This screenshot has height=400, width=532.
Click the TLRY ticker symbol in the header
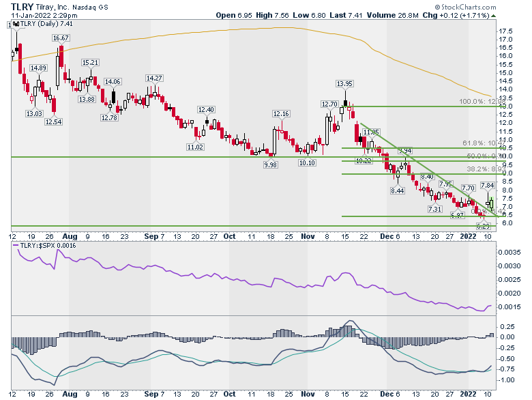tap(23, 7)
